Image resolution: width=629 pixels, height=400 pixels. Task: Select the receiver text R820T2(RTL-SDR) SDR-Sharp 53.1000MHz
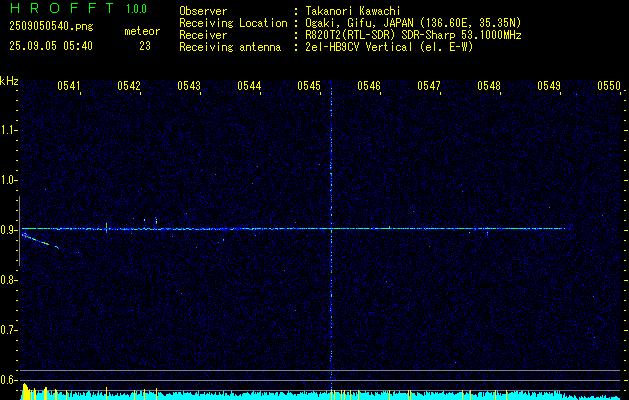coord(413,35)
